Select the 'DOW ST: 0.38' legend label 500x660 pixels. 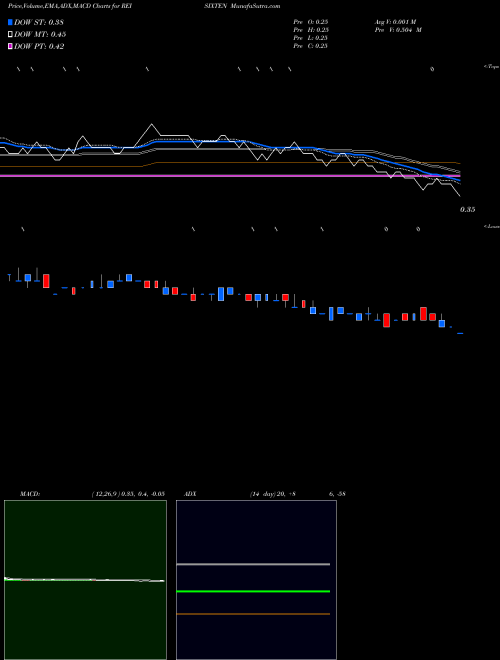coord(39,22)
